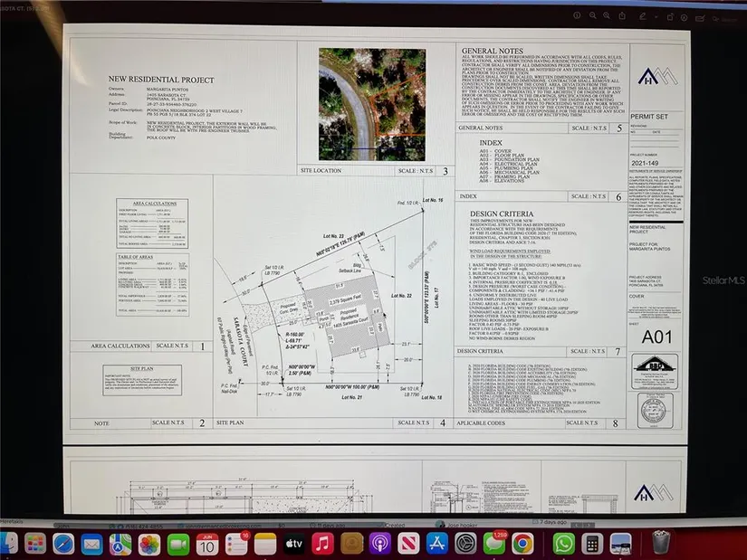Zoom out using the minus magnifier icon
Image resolution: width=747 pixels, height=560 pixels.
592,15
